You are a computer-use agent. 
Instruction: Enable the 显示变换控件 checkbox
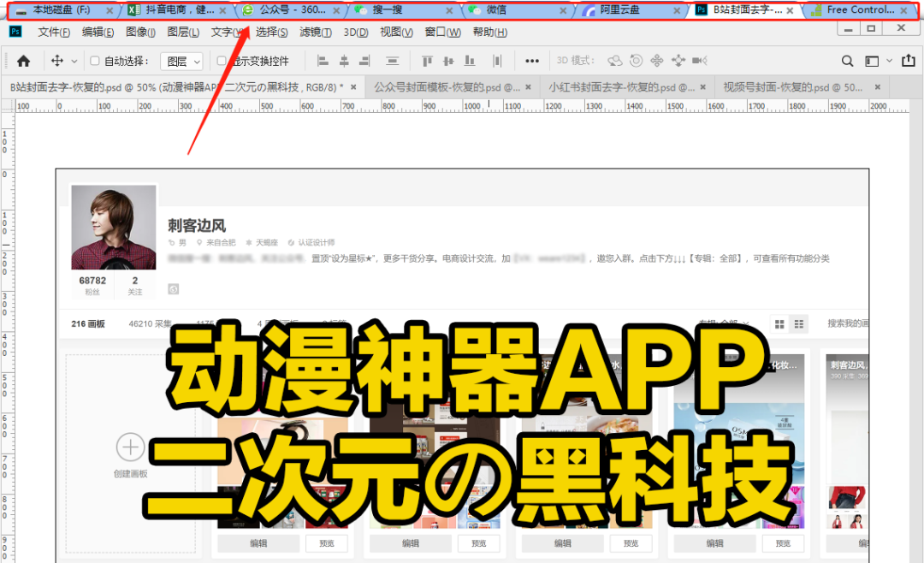point(222,61)
